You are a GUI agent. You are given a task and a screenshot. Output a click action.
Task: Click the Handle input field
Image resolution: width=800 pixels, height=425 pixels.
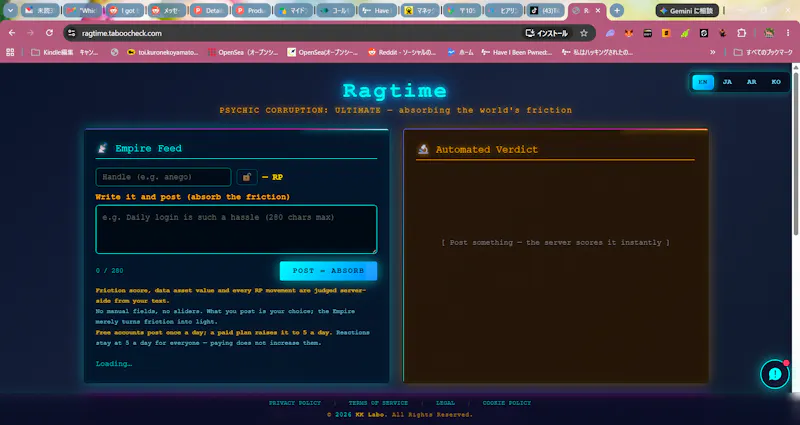point(163,177)
